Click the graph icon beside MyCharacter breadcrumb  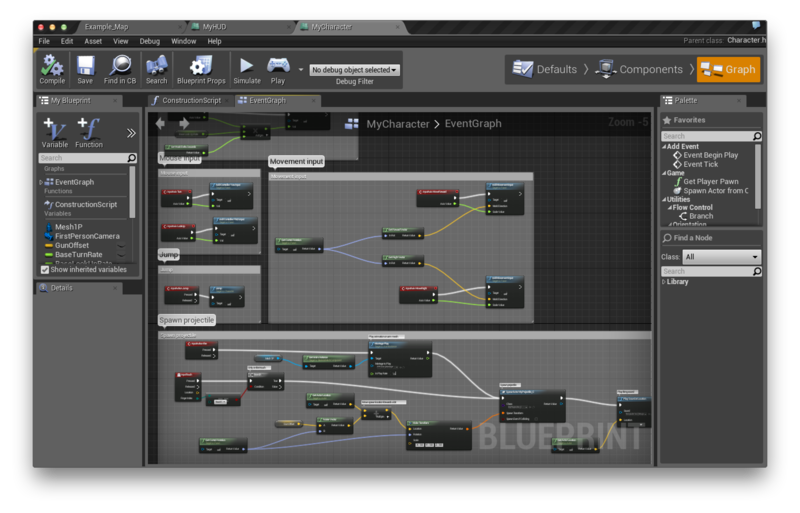pyautogui.click(x=352, y=124)
